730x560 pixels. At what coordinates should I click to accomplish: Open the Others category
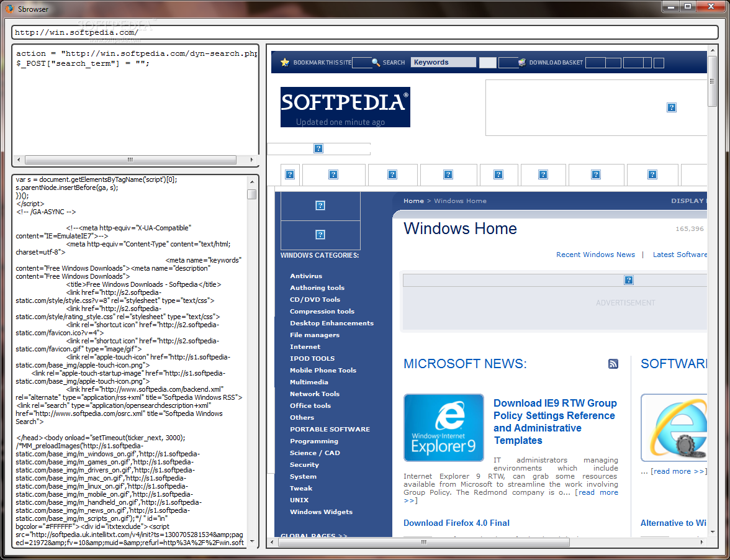click(302, 418)
